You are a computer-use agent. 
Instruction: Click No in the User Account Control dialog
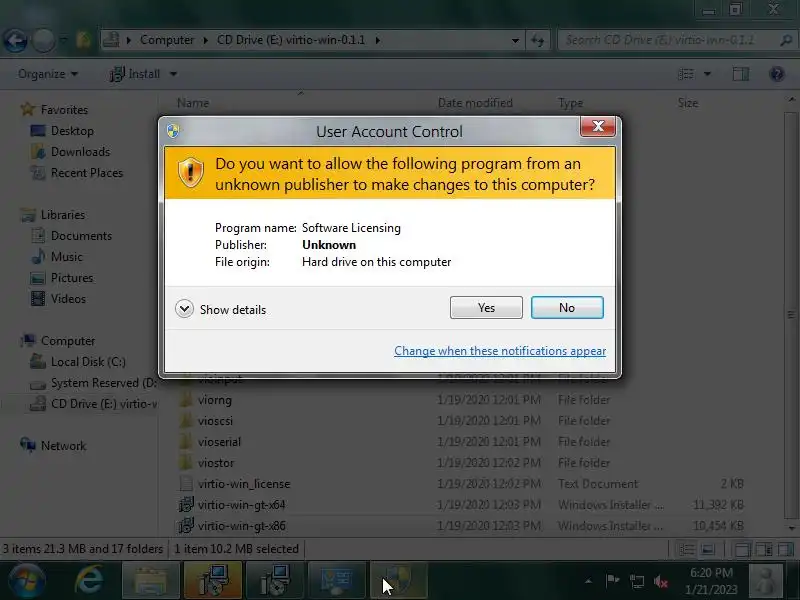coord(567,308)
